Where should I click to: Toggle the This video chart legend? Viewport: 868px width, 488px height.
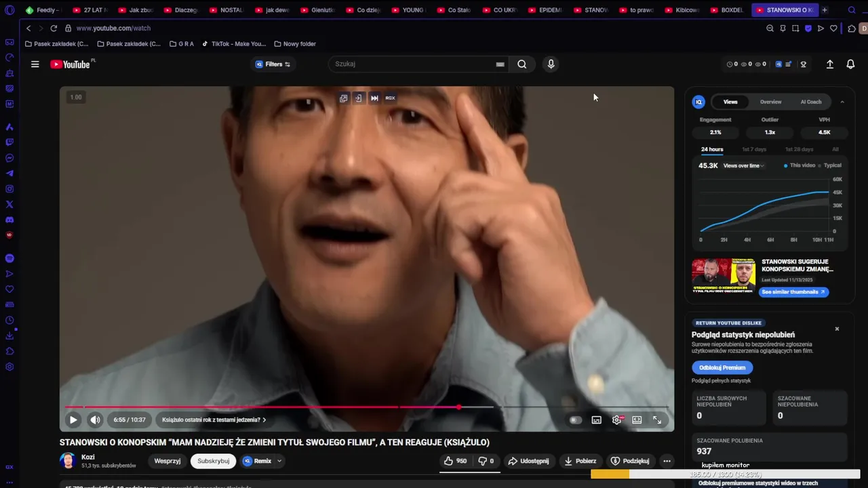tap(800, 165)
